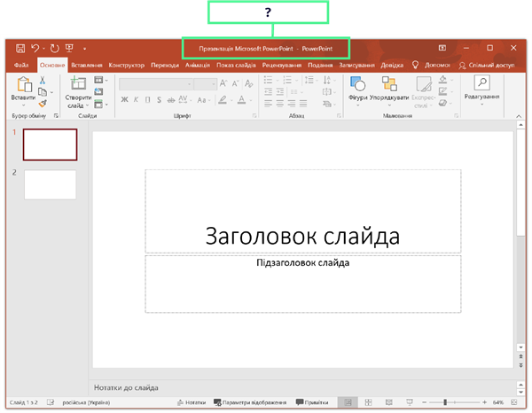Toggle Нотатки in status bar
Viewport: 532px width, 413px height.
192,402
